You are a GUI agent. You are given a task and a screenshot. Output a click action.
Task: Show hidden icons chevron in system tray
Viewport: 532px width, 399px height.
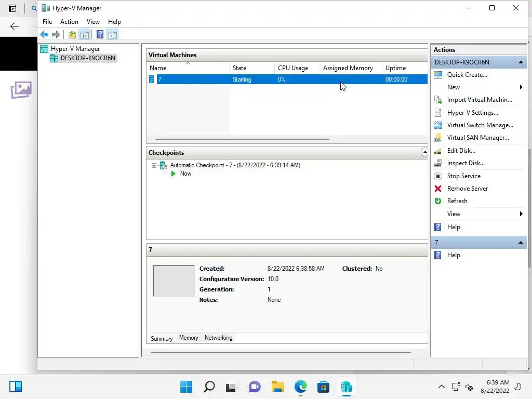coord(442,387)
